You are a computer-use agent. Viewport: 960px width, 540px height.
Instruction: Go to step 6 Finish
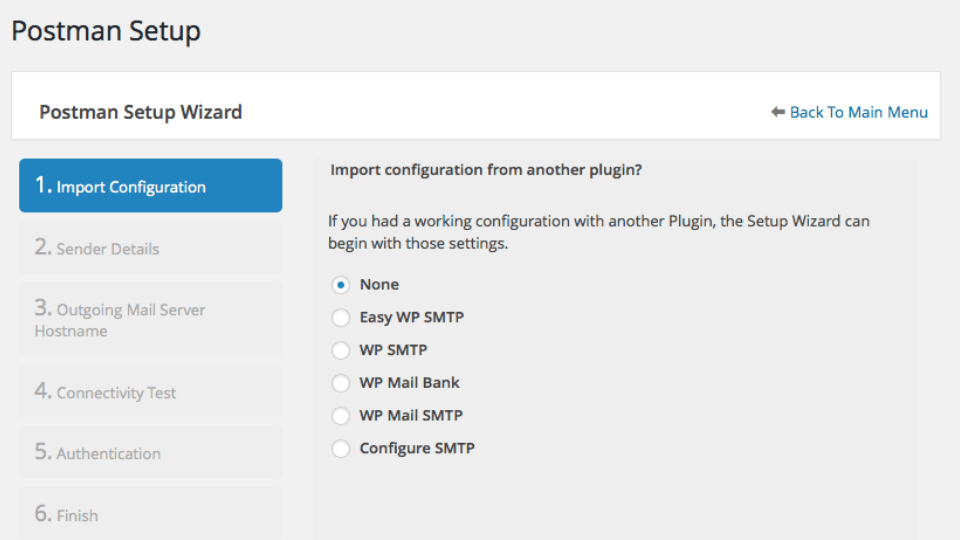point(151,513)
